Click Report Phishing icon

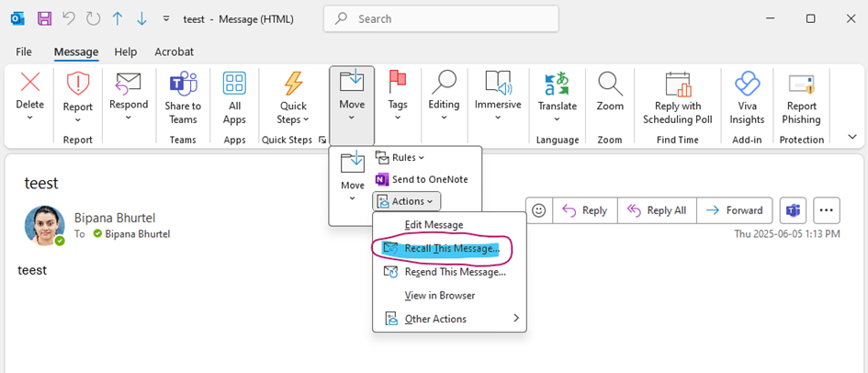pos(802,85)
